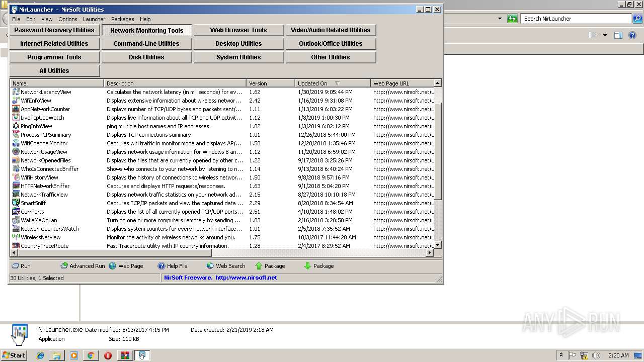This screenshot has height=362, width=644.
Task: Select the NetworkUsageView utility icon
Action: pos(16,152)
